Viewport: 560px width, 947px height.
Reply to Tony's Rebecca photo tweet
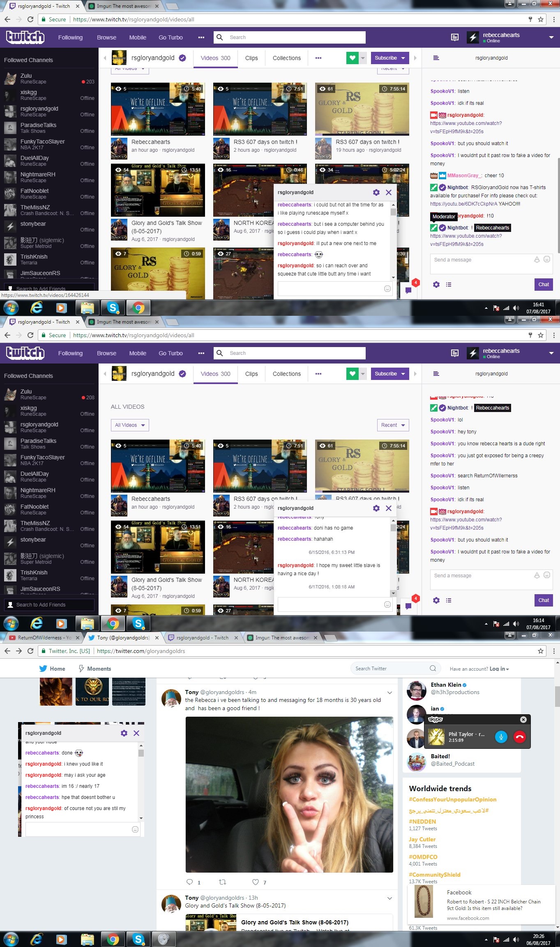pyautogui.click(x=190, y=882)
